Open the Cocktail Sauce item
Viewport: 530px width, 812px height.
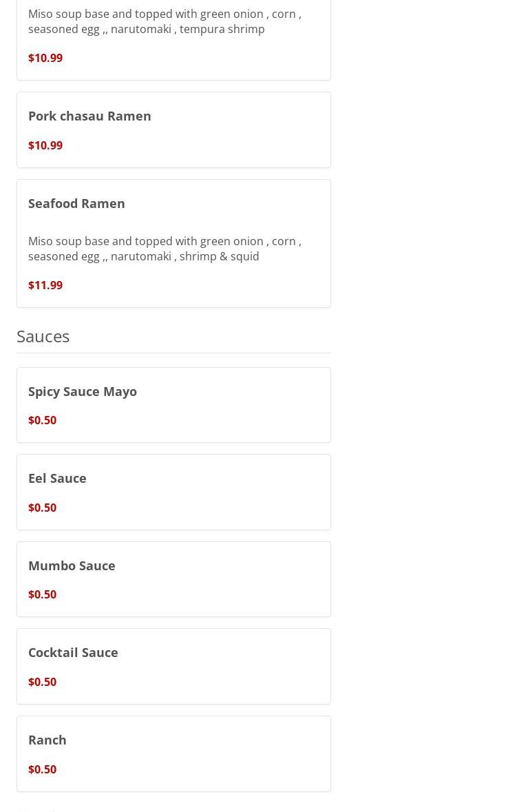point(73,652)
